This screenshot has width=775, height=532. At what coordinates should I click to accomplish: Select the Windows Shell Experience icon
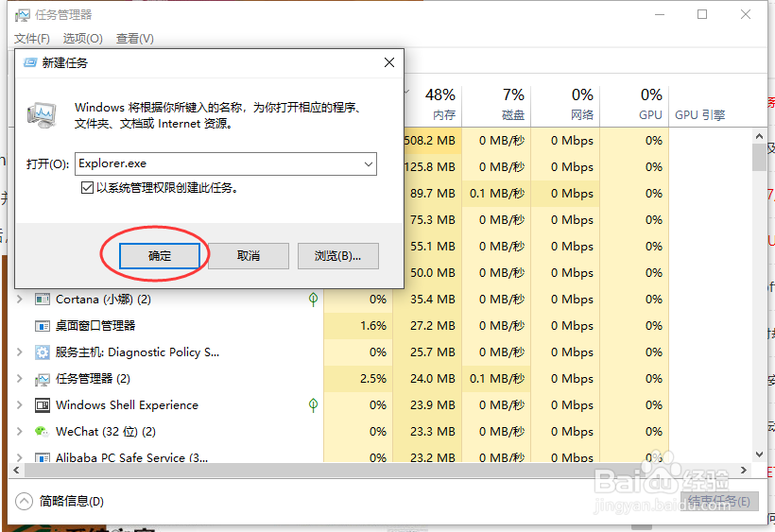pyautogui.click(x=42, y=405)
